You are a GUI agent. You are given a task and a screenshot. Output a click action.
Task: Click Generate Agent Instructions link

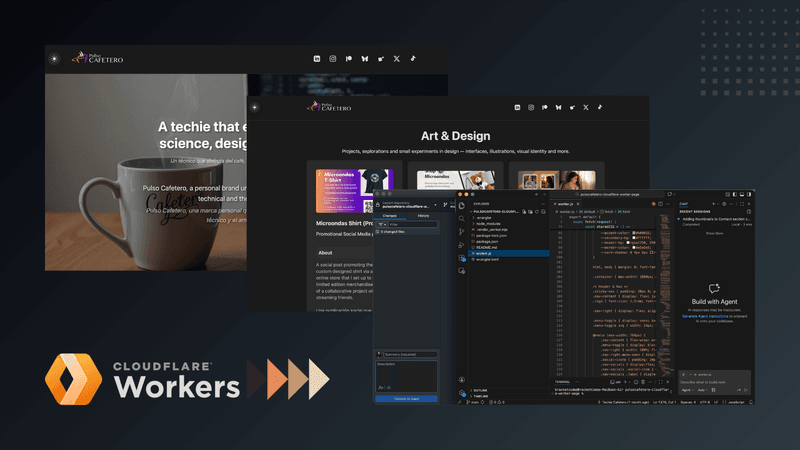pos(706,316)
